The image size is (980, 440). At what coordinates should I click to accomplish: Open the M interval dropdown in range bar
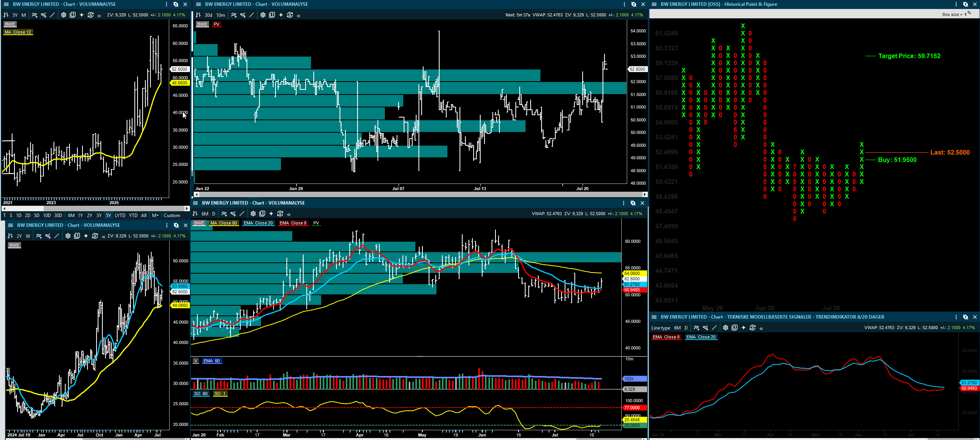click(x=156, y=215)
